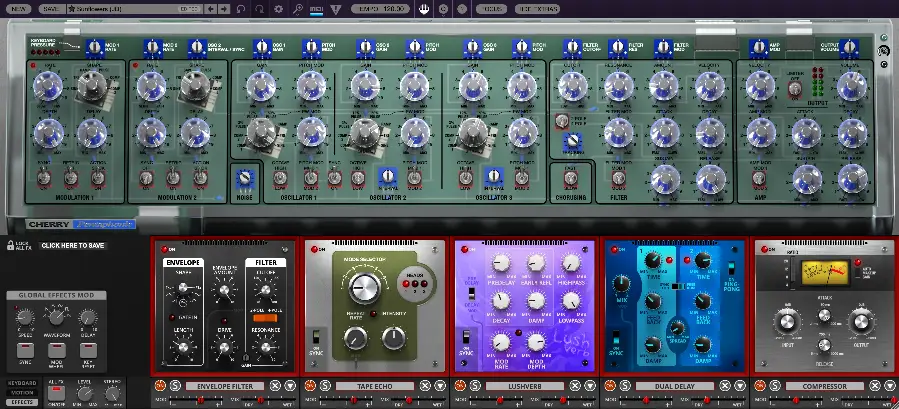Screen dimensions: 899x409
Task: Click the Compressor VU meter display
Action: click(824, 272)
